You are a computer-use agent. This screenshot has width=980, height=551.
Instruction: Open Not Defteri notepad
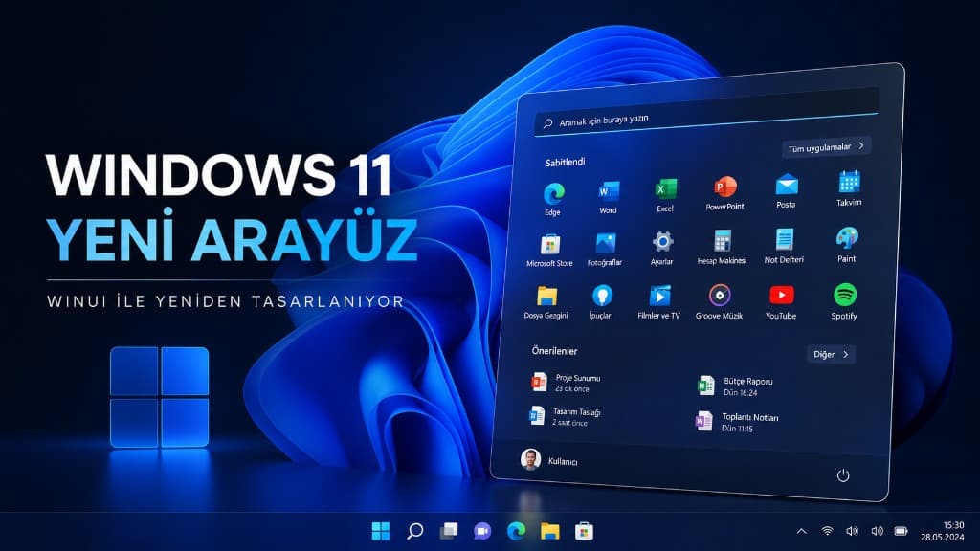[x=784, y=246]
